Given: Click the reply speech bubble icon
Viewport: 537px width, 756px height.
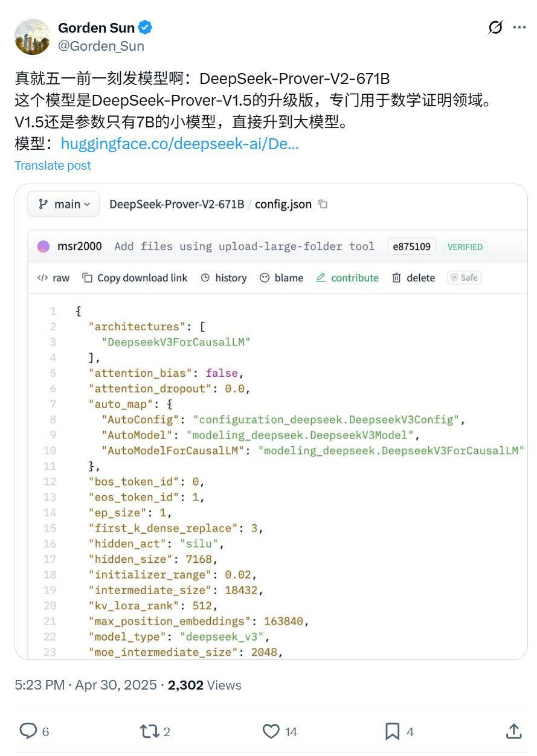Looking at the screenshot, I should pos(28,731).
